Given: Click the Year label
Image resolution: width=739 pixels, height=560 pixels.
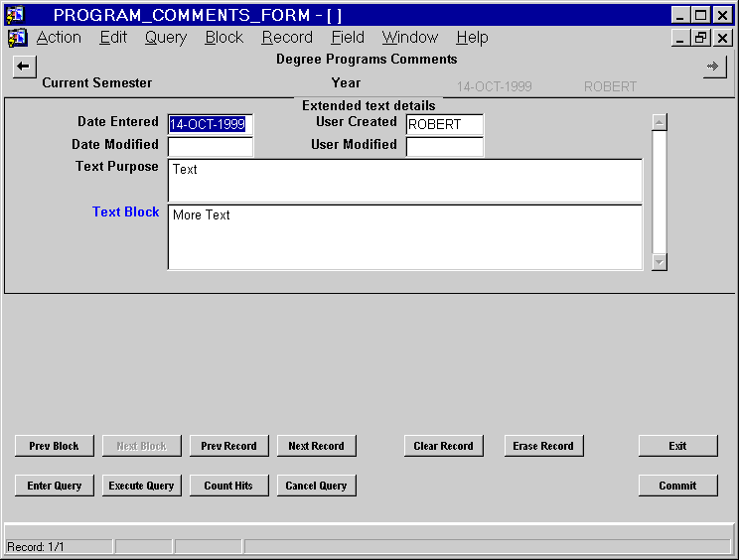Looking at the screenshot, I should (346, 82).
